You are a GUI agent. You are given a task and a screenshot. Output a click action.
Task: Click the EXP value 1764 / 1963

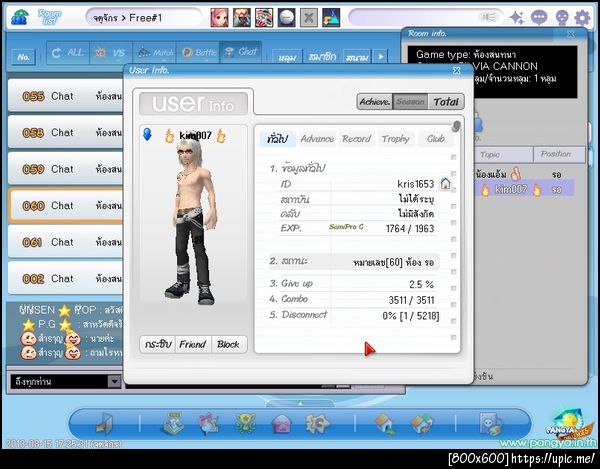410,229
